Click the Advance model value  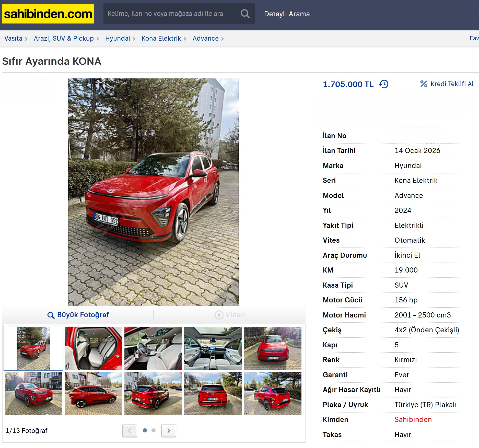409,196
